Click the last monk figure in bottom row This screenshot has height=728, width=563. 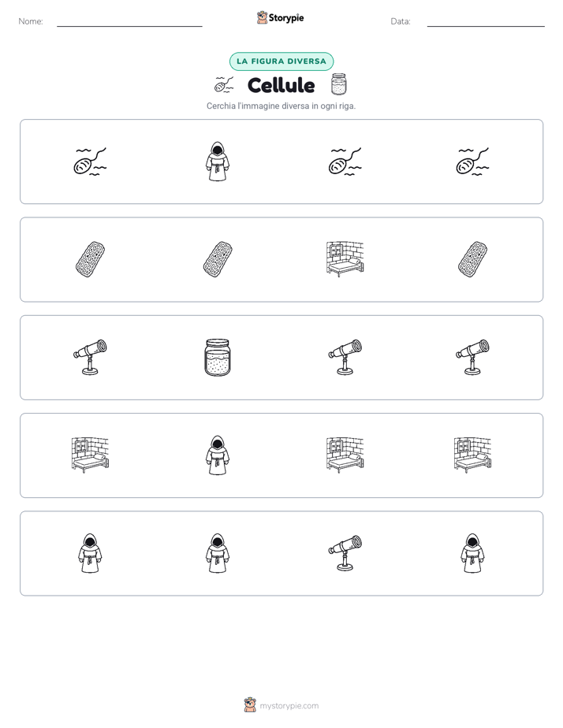click(x=472, y=553)
